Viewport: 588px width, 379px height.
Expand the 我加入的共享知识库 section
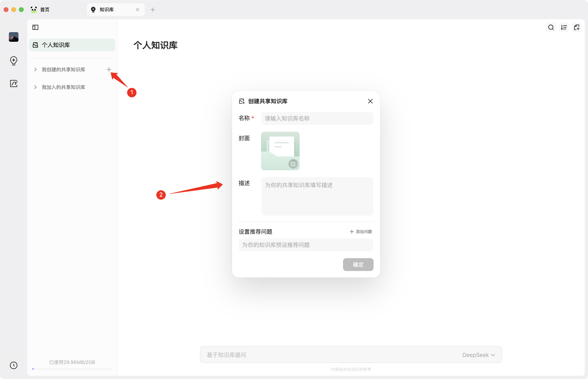(x=35, y=87)
